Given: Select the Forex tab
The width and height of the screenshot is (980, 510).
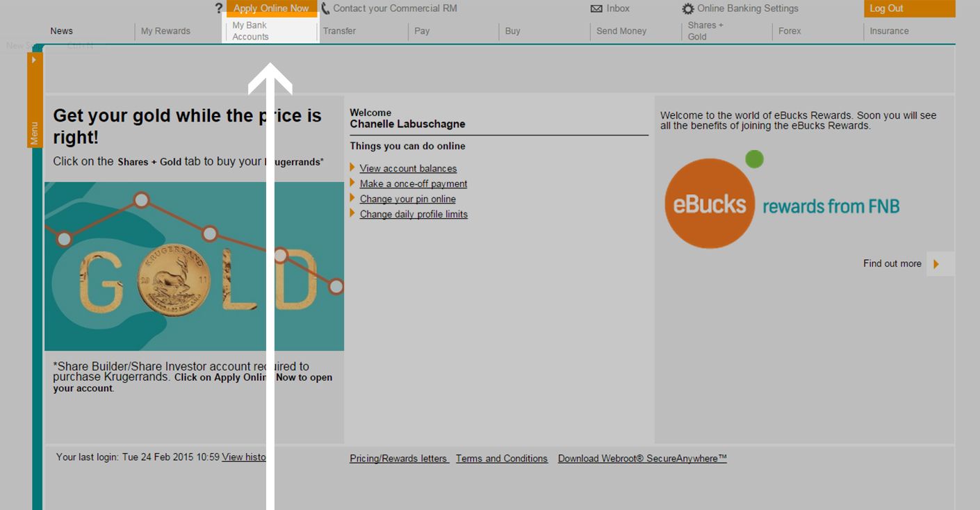Looking at the screenshot, I should 790,31.
